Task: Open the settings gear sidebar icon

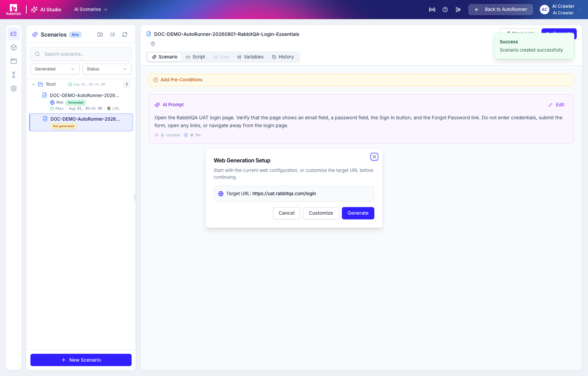Action: (x=14, y=89)
